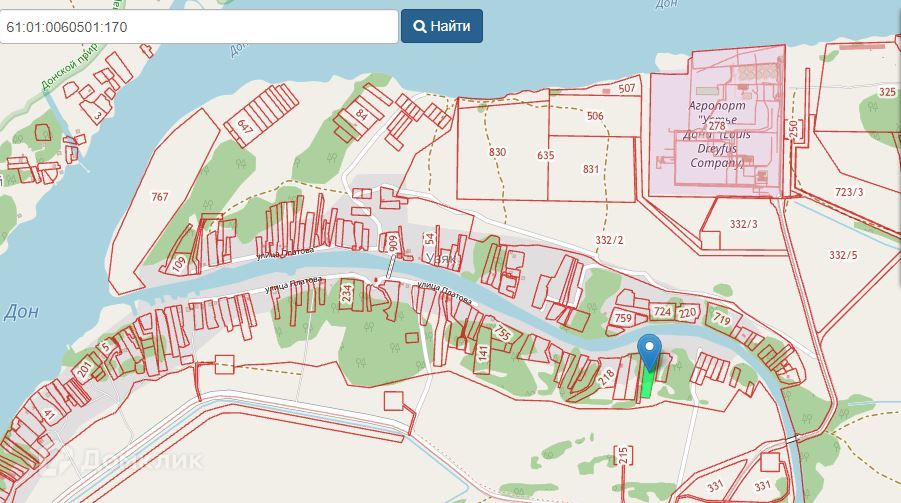
Task: Click the blue location marker pin
Action: pyautogui.click(x=649, y=352)
